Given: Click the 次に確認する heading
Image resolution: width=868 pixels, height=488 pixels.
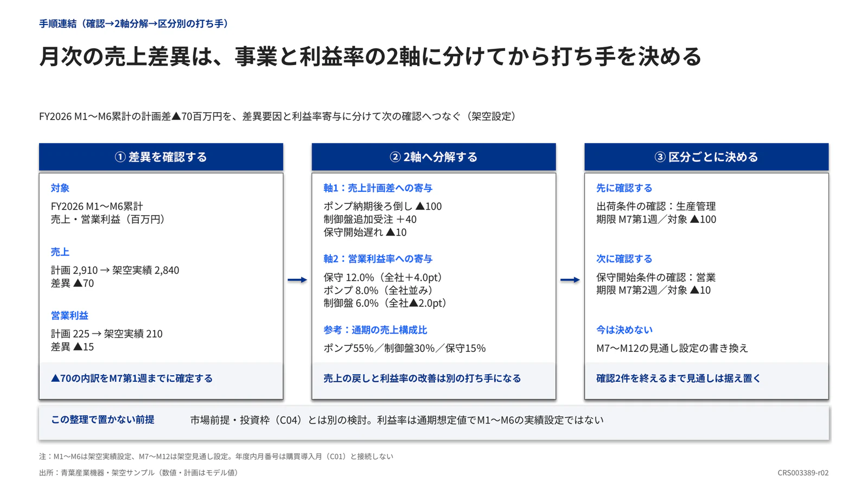Looking at the screenshot, I should click(624, 259).
